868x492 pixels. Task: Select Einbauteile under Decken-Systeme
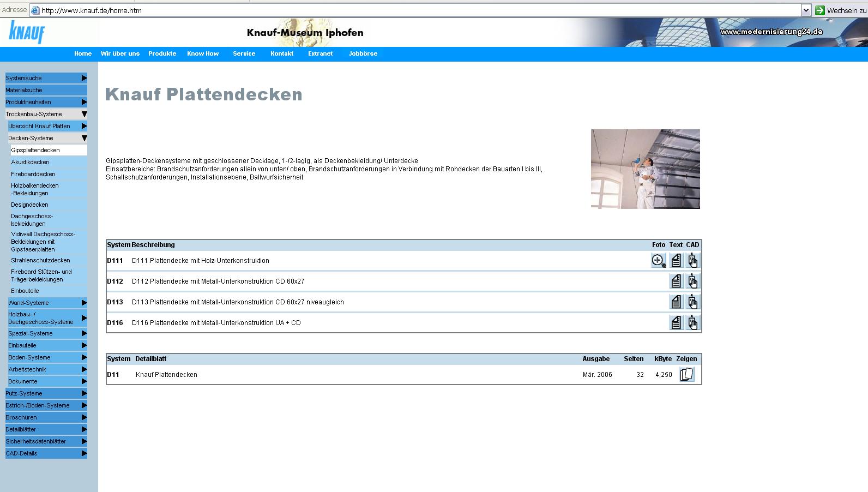coord(49,291)
